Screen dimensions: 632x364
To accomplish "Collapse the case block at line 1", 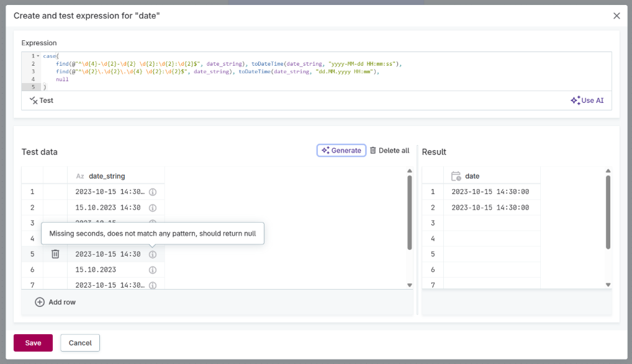I will (x=38, y=55).
